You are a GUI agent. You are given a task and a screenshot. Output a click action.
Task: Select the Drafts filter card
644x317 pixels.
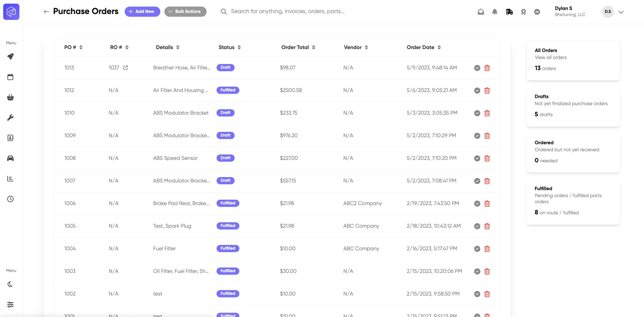point(573,106)
